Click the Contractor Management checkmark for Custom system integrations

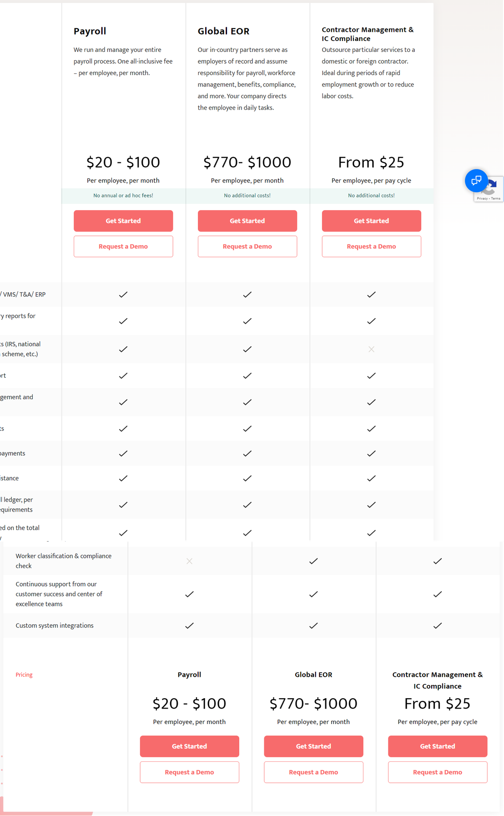(x=438, y=625)
